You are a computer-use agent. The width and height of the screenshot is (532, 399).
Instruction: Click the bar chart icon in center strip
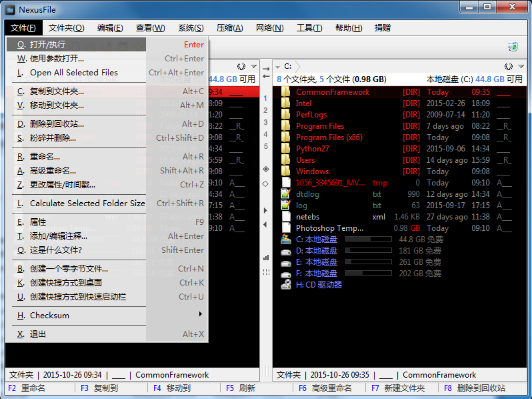point(266,258)
